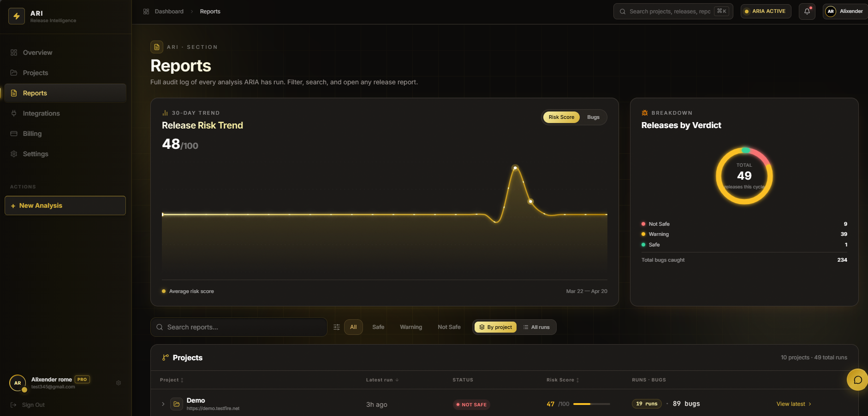Switch trend chart to Risk Score
868x416 pixels.
(x=561, y=117)
